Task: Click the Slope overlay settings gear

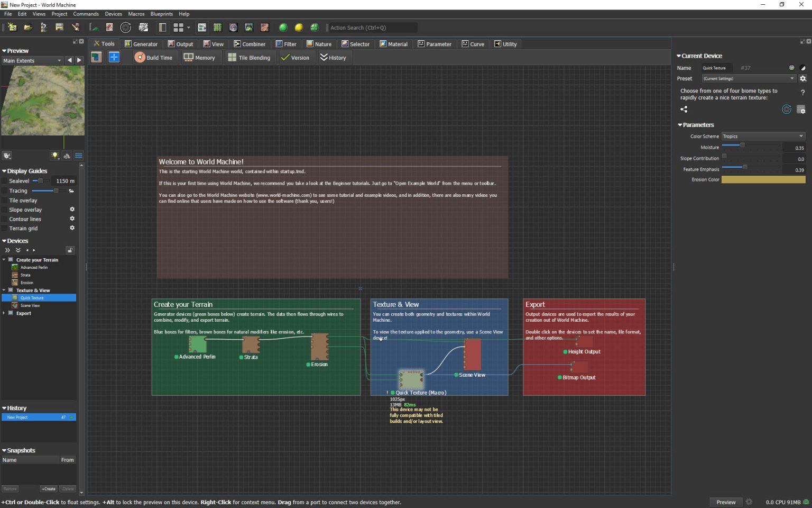Action: click(x=72, y=210)
